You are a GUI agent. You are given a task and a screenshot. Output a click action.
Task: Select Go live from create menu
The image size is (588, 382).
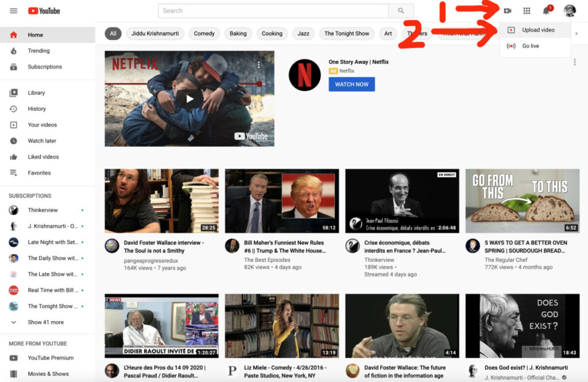(x=535, y=46)
